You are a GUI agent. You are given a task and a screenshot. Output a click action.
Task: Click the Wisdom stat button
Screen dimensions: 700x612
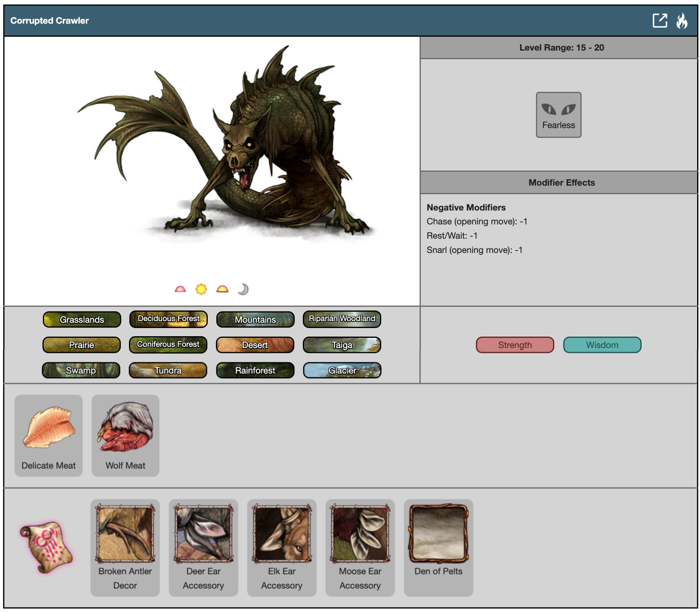coord(602,345)
